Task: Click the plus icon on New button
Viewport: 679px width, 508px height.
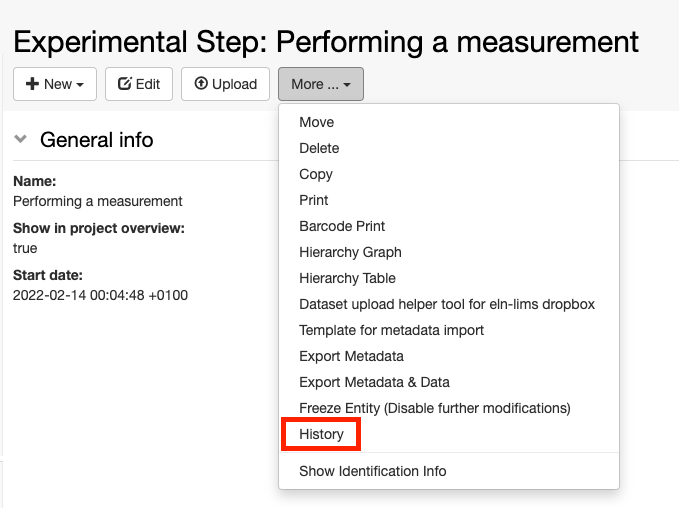Action: [x=32, y=84]
